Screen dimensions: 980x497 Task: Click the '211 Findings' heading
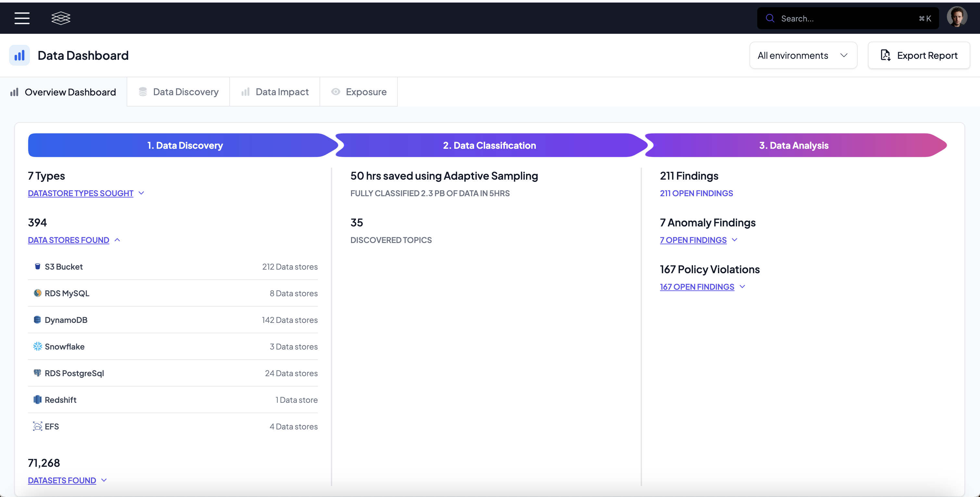point(689,176)
